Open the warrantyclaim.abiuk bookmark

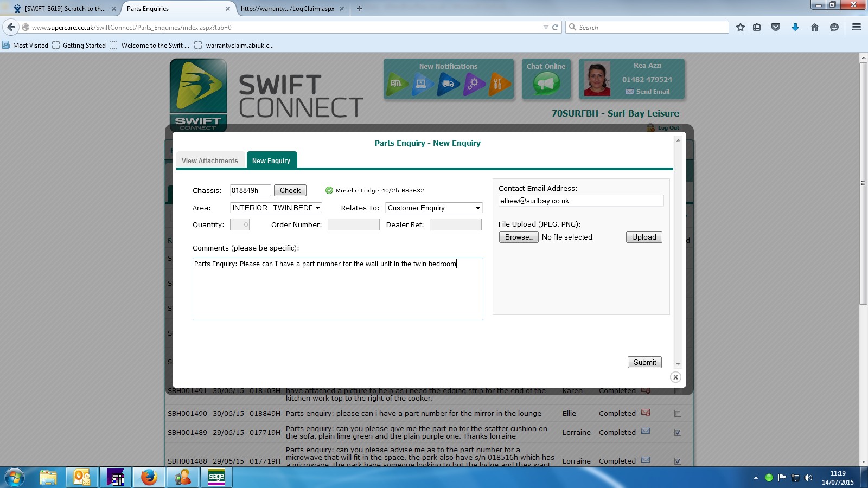click(234, 46)
